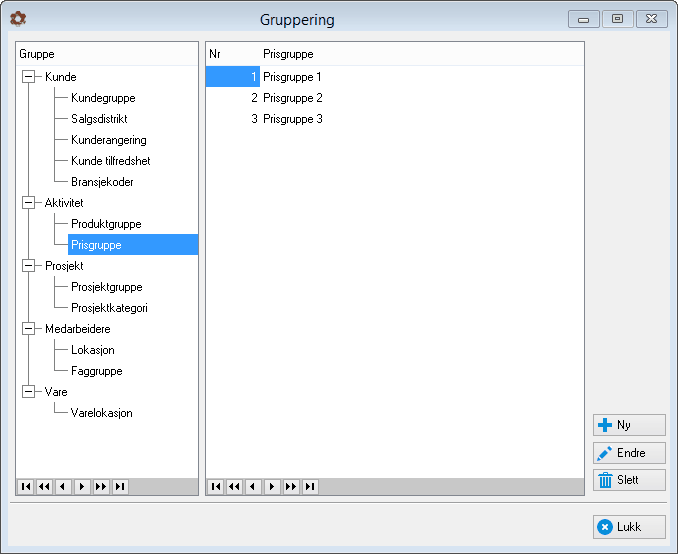
Task: Create new entry with Ny button
Action: coord(629,425)
